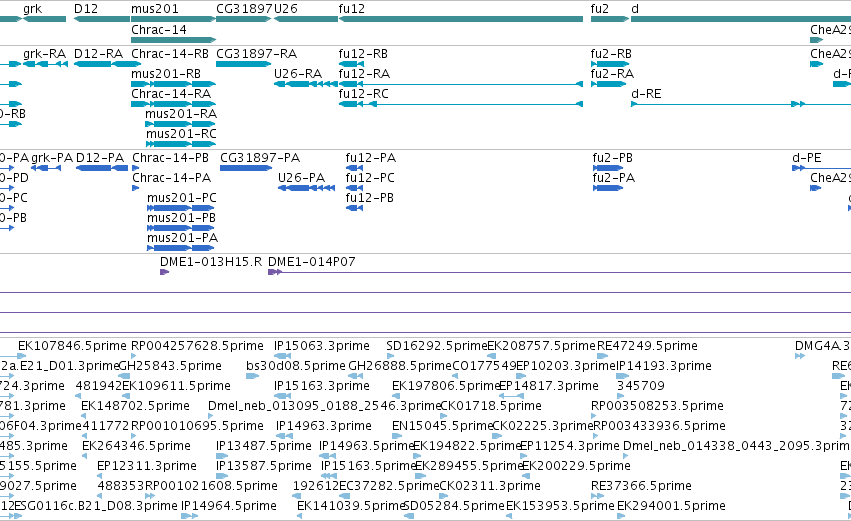Click EST EK109611.5prime
851x521 pixels.
coord(176,386)
